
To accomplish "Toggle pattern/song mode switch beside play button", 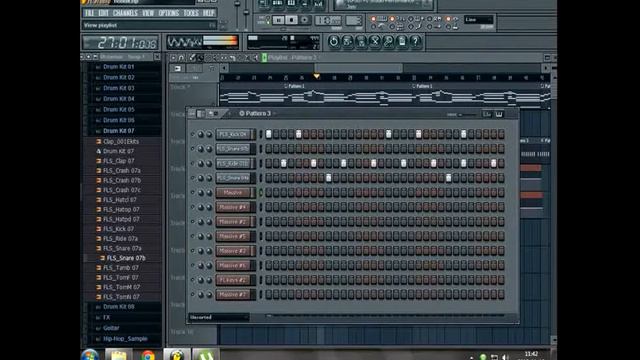I will [267, 20].
